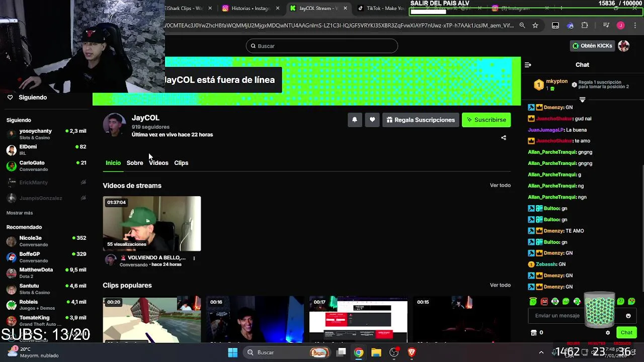Expand the collapsed chat leaderboard banner
644x362 pixels.
coord(582,100)
